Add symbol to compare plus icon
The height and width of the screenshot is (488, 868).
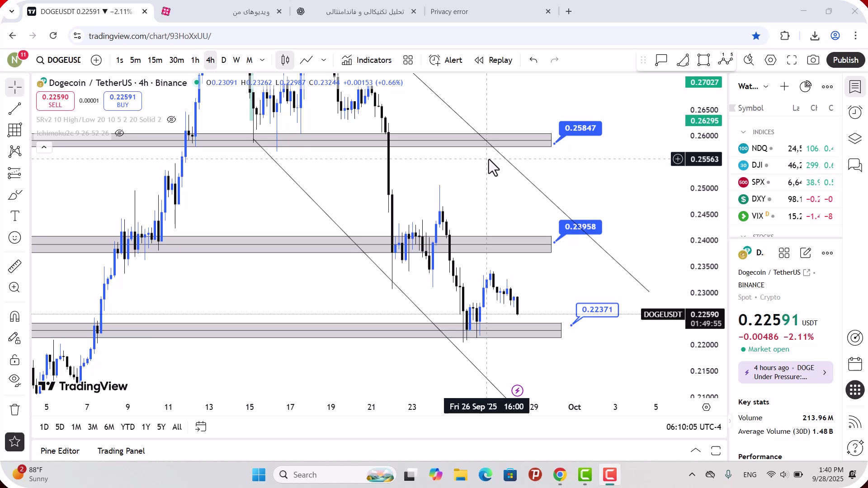(x=96, y=60)
